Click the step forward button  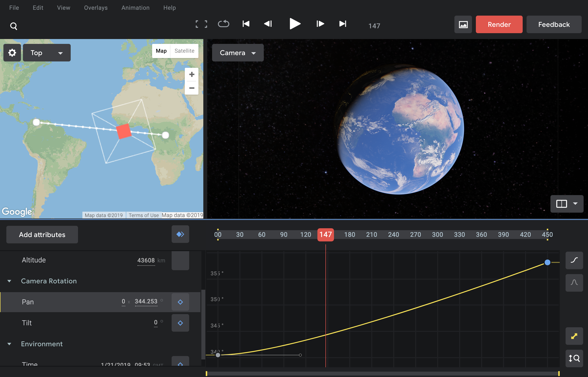click(x=319, y=24)
